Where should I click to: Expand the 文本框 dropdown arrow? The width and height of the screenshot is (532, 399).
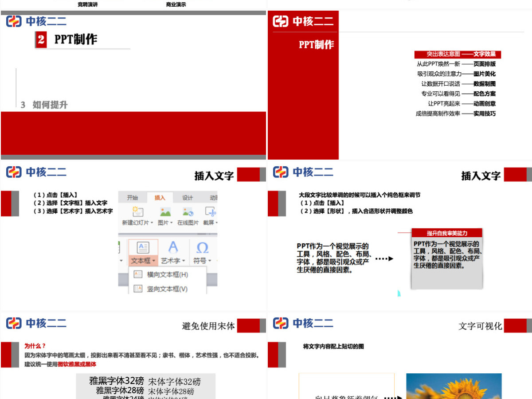pos(154,262)
